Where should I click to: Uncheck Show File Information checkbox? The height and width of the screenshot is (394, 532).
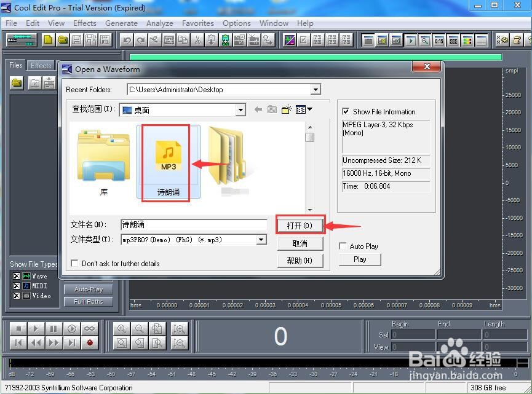(x=346, y=111)
